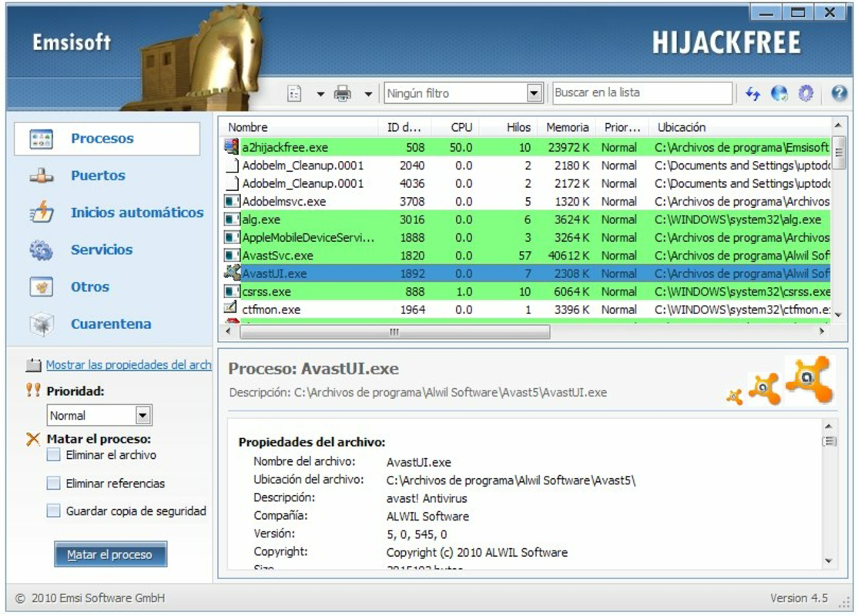This screenshot has width=858, height=616.
Task: Select Adobelm_Cleanup.0001 with ID 4036
Action: [526, 183]
